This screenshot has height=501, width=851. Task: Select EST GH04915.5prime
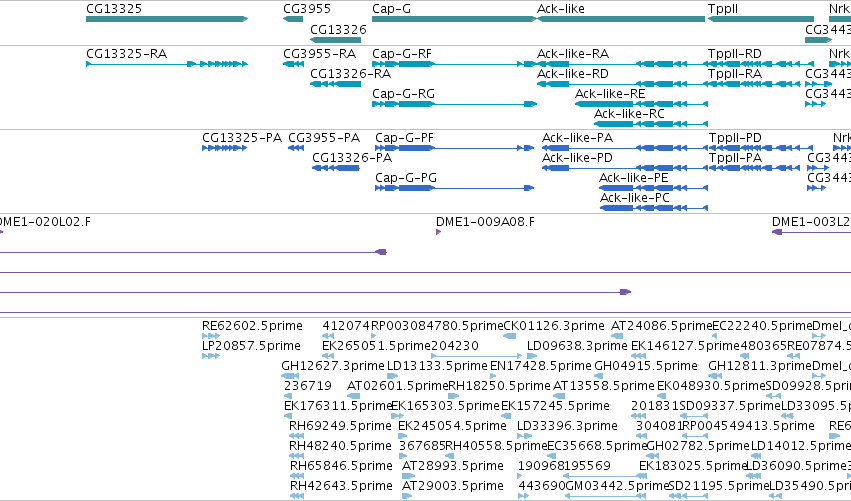(x=646, y=366)
